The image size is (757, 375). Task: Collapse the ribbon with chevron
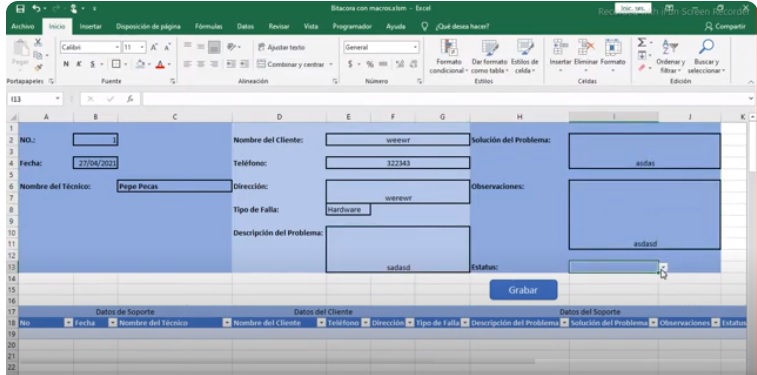point(751,82)
